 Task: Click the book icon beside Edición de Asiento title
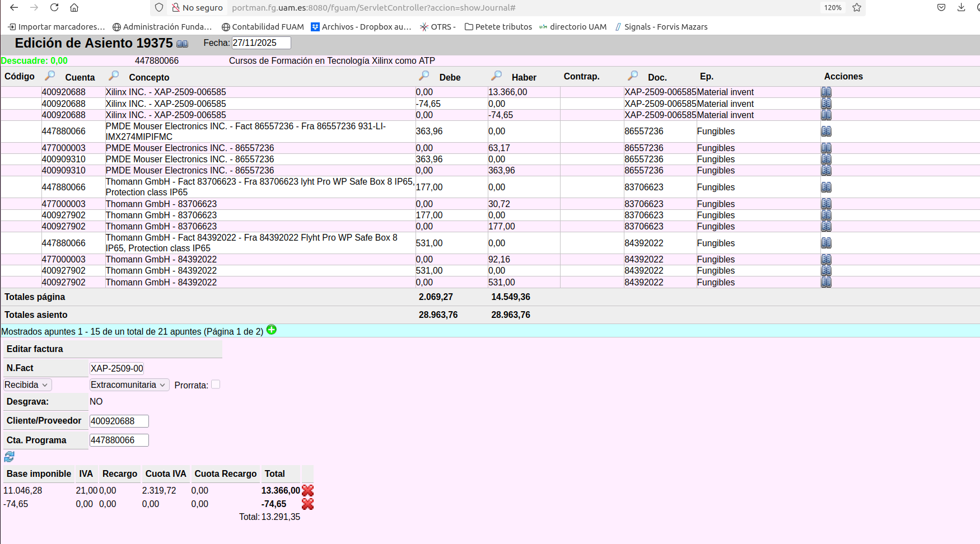182,44
